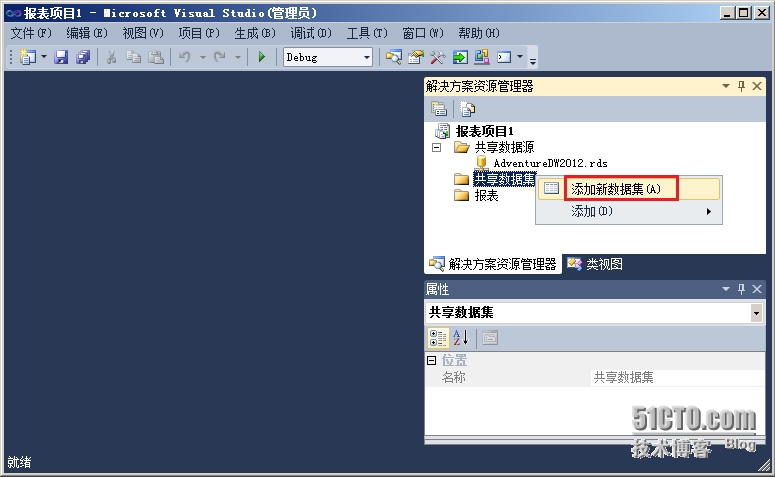The image size is (775, 477).
Task: Switch to the 解决方案资源管理器 tab
Action: point(493,264)
